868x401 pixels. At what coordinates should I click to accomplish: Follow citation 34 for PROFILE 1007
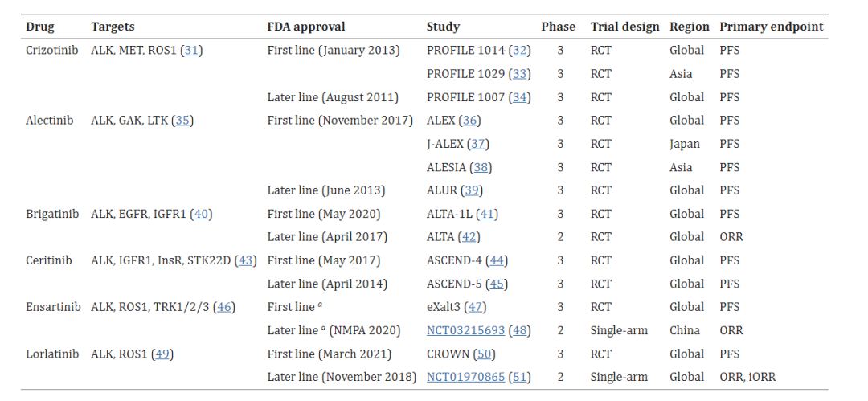click(520, 97)
